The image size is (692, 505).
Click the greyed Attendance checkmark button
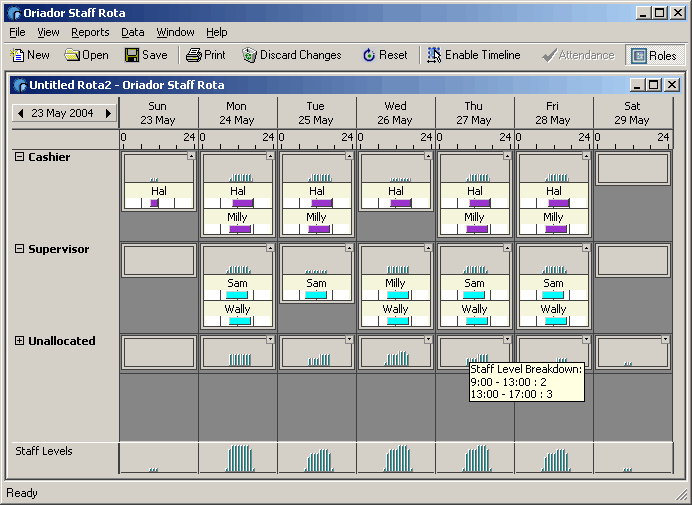[x=578, y=55]
